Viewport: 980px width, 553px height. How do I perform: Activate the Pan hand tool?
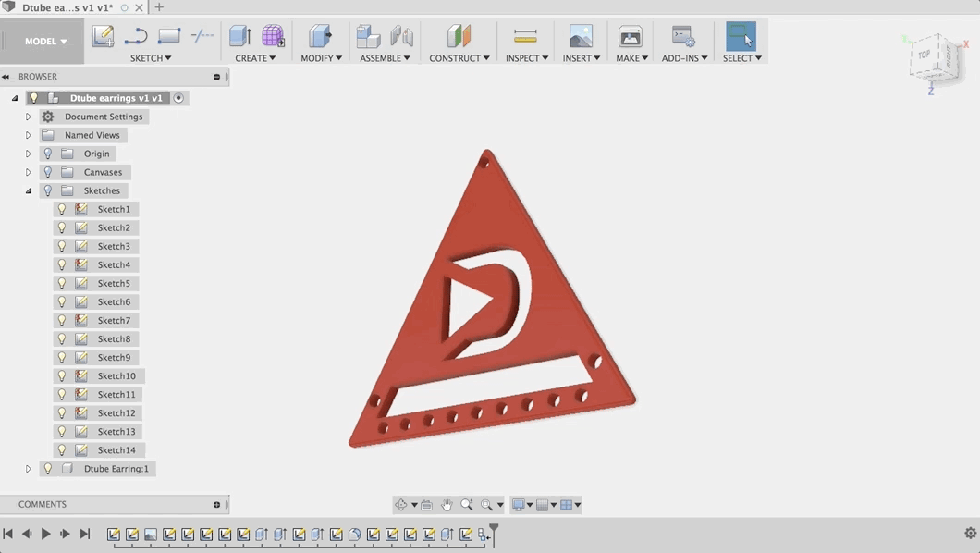tap(447, 505)
